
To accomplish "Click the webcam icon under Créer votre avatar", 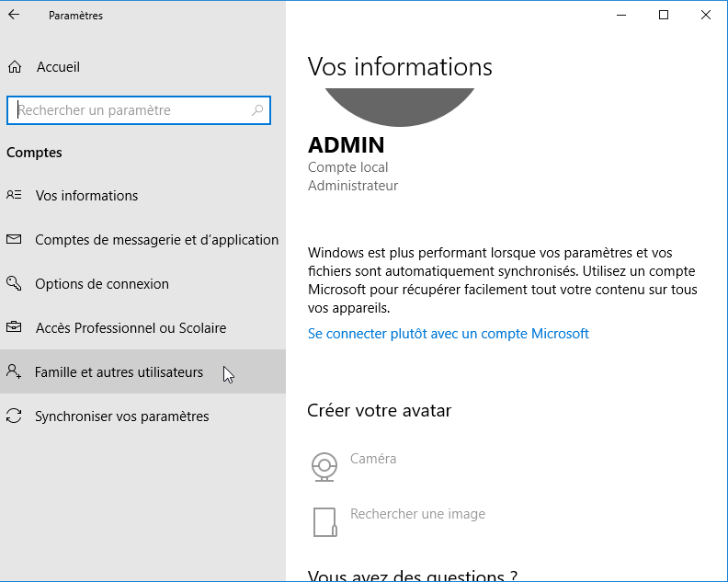I will point(324,467).
